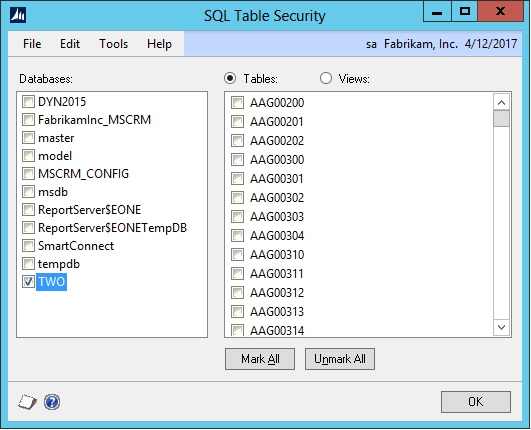Viewport: 531px width, 430px height.
Task: Open the note icon at bottom left
Action: point(27,402)
